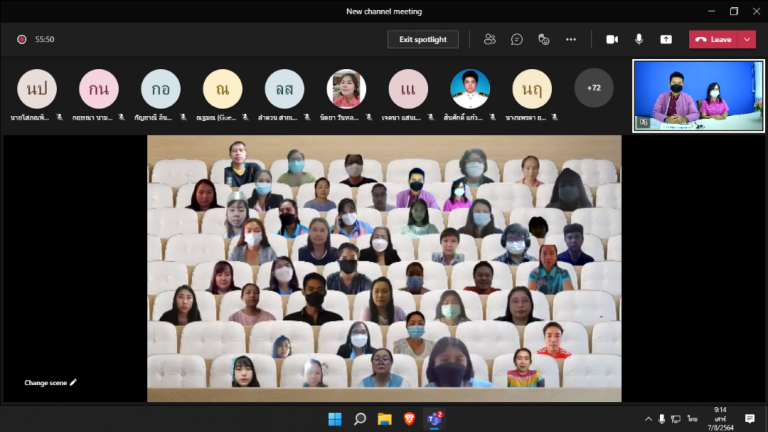Expand the Leave options dropdown arrow
768x432 pixels.
coord(747,39)
